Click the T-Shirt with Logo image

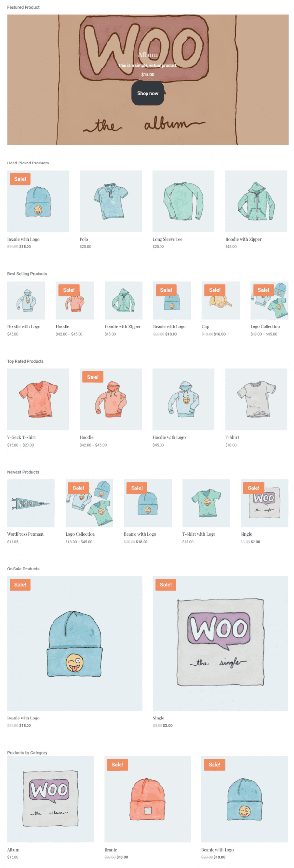point(206,503)
